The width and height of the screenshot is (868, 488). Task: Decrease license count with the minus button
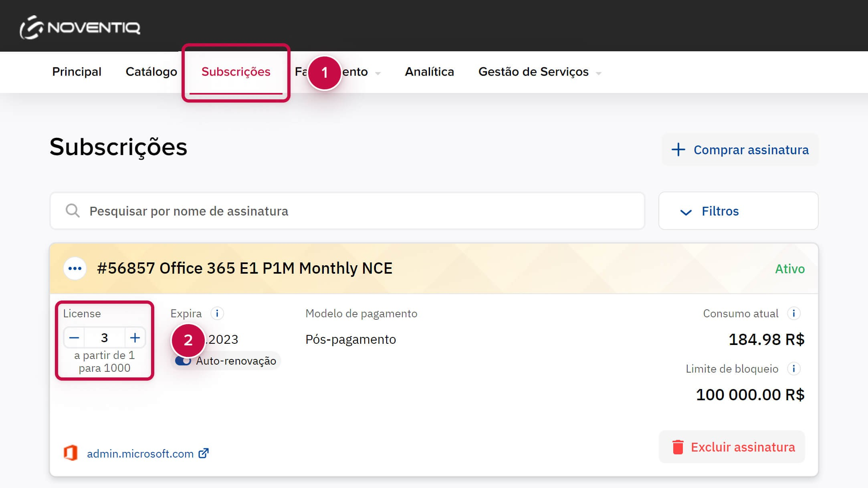pyautogui.click(x=74, y=338)
